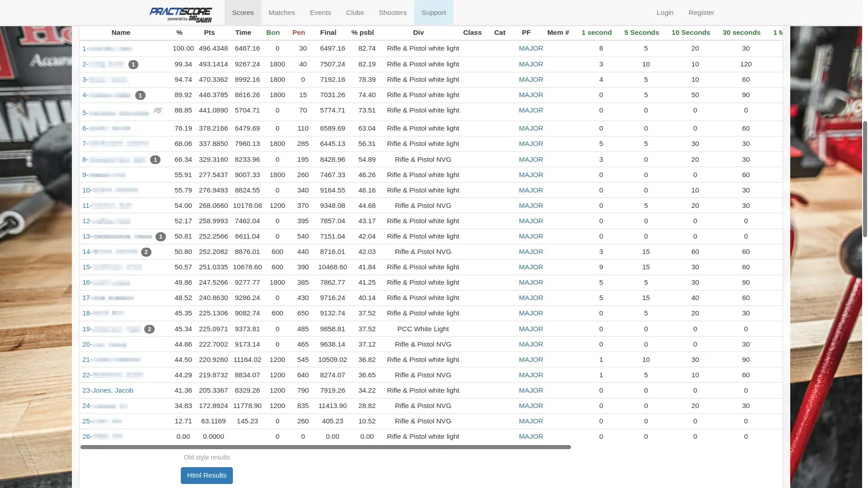Click the "1" badge next to shooter 8

coord(155,160)
